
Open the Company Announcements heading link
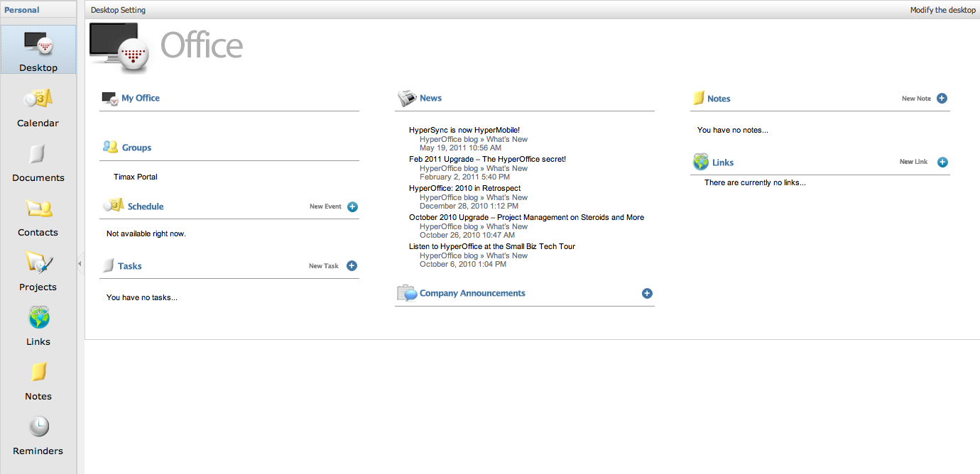tap(472, 293)
